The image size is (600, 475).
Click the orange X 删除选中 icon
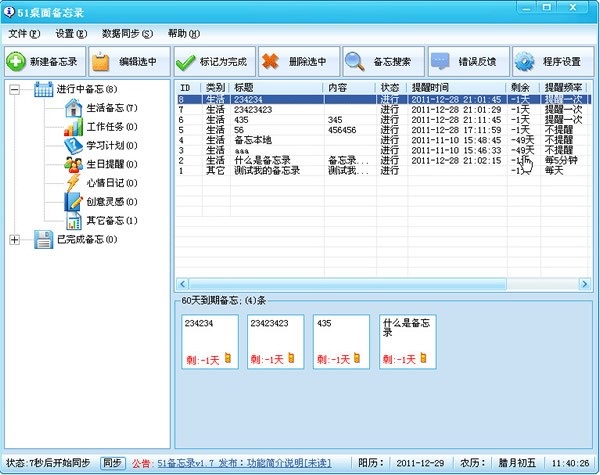(270, 61)
